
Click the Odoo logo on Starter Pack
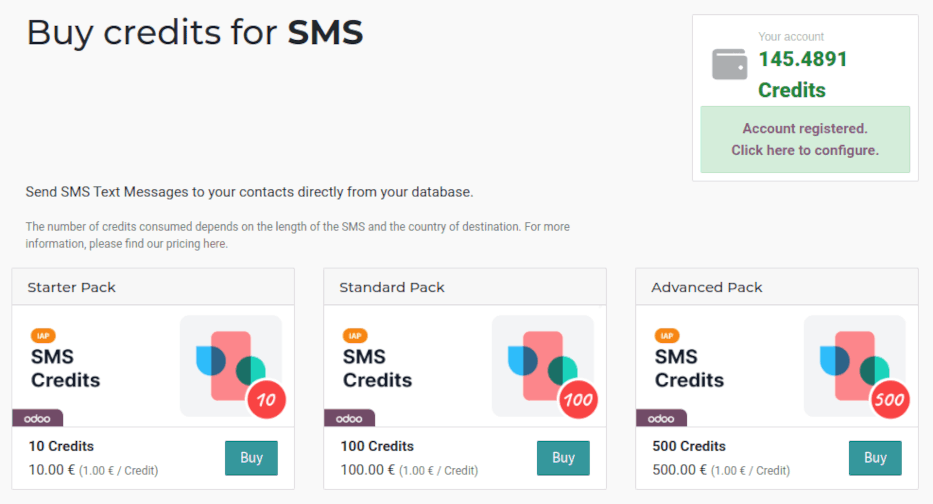37,418
